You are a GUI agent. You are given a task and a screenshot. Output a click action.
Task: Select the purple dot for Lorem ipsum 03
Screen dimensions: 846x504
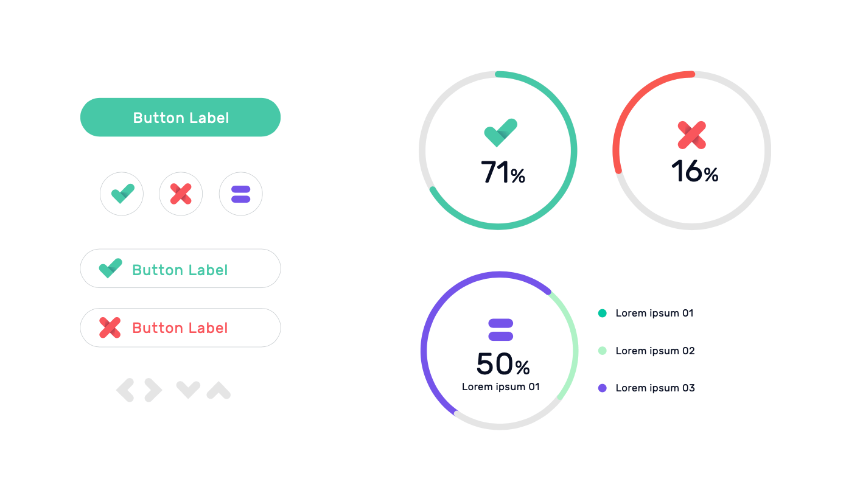click(603, 388)
